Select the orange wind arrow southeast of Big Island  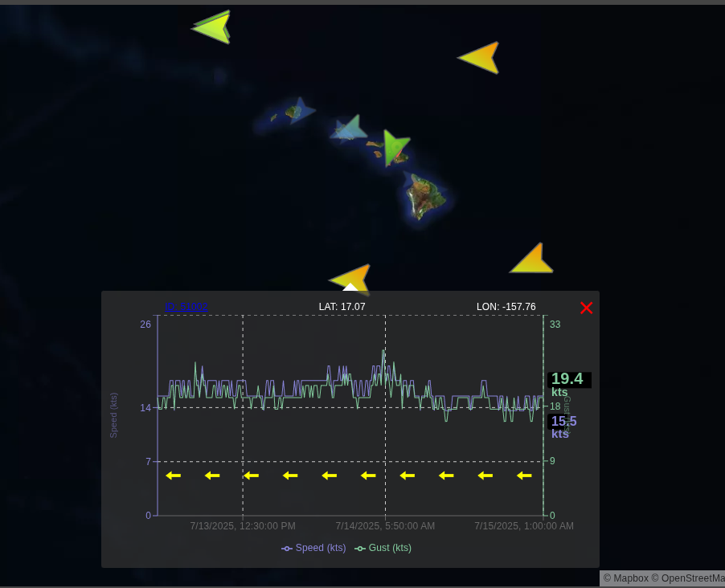pos(533,259)
